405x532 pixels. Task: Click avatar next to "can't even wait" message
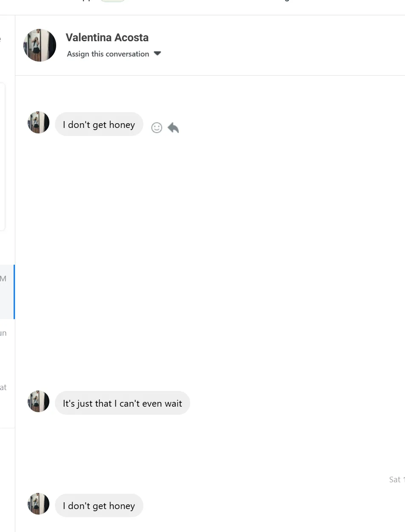click(x=38, y=402)
